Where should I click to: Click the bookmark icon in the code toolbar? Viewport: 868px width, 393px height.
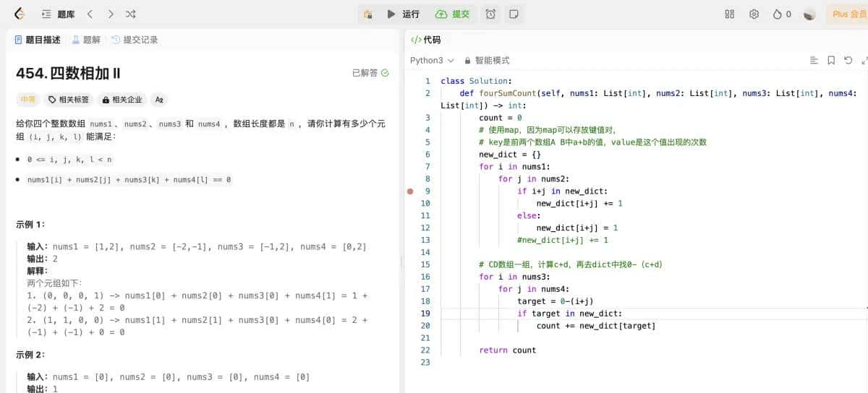[831, 61]
